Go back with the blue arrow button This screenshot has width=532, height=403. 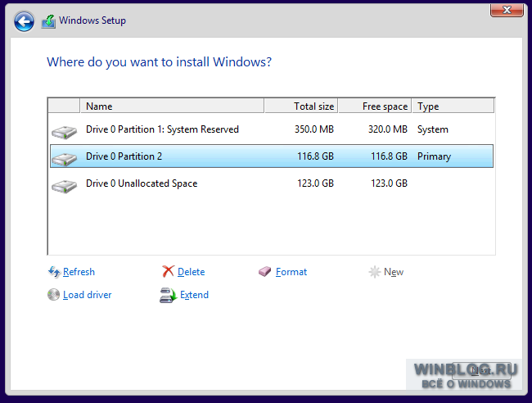[24, 22]
